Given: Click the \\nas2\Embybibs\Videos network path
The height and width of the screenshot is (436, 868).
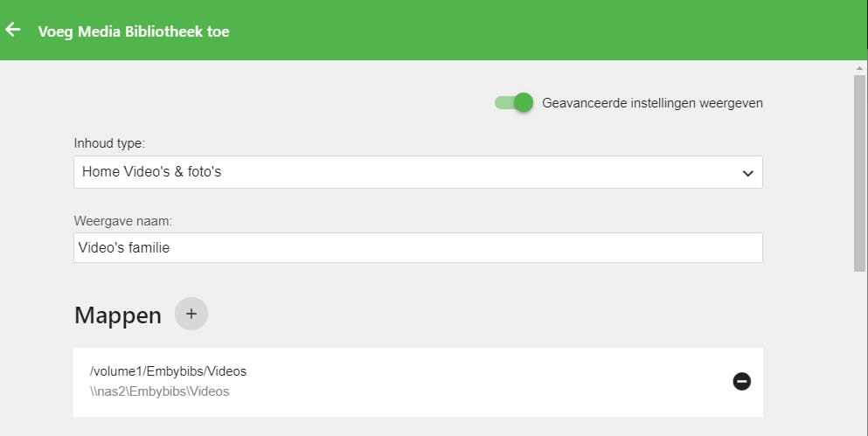Looking at the screenshot, I should click(159, 391).
